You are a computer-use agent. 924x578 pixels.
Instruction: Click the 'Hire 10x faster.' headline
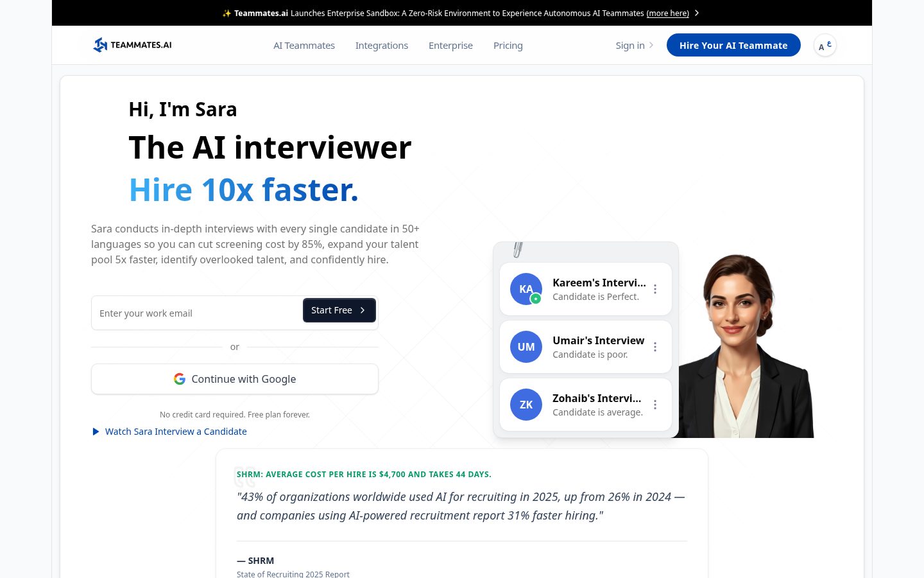tap(244, 190)
